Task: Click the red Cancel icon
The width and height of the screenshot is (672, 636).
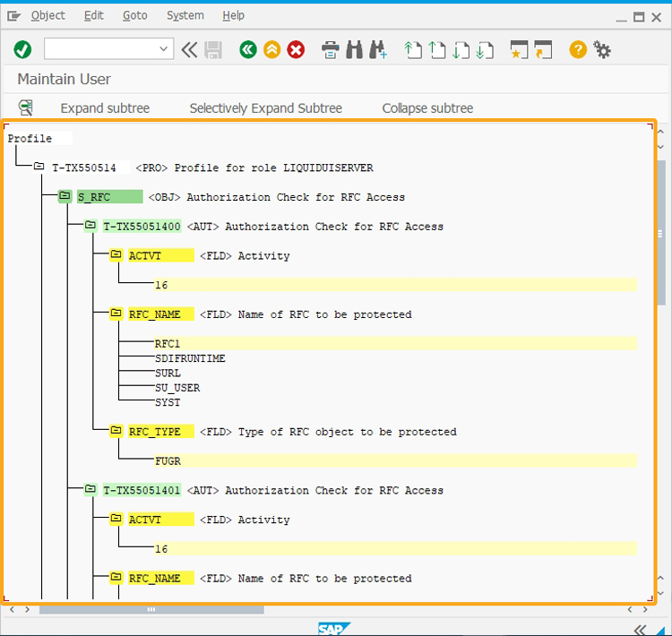Action: pos(296,49)
